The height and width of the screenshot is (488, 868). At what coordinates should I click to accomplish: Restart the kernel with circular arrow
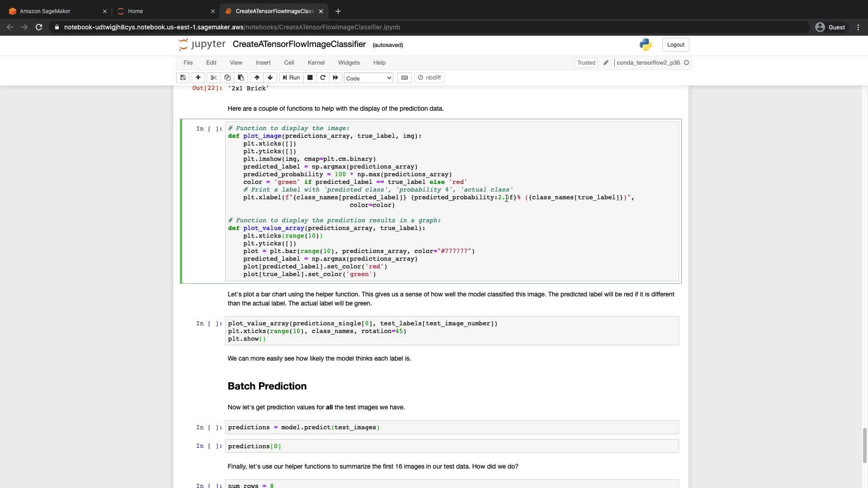323,78
